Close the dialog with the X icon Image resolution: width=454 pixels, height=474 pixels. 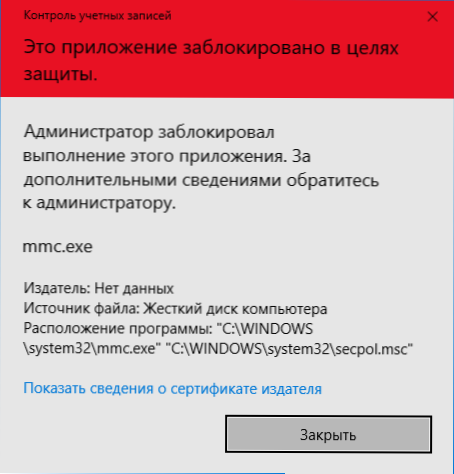pos(433,16)
